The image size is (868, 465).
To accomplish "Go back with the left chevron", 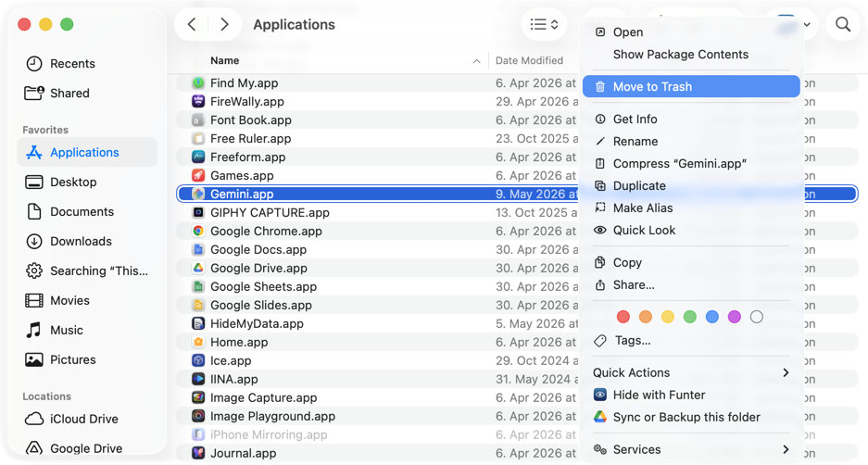I will coord(192,24).
